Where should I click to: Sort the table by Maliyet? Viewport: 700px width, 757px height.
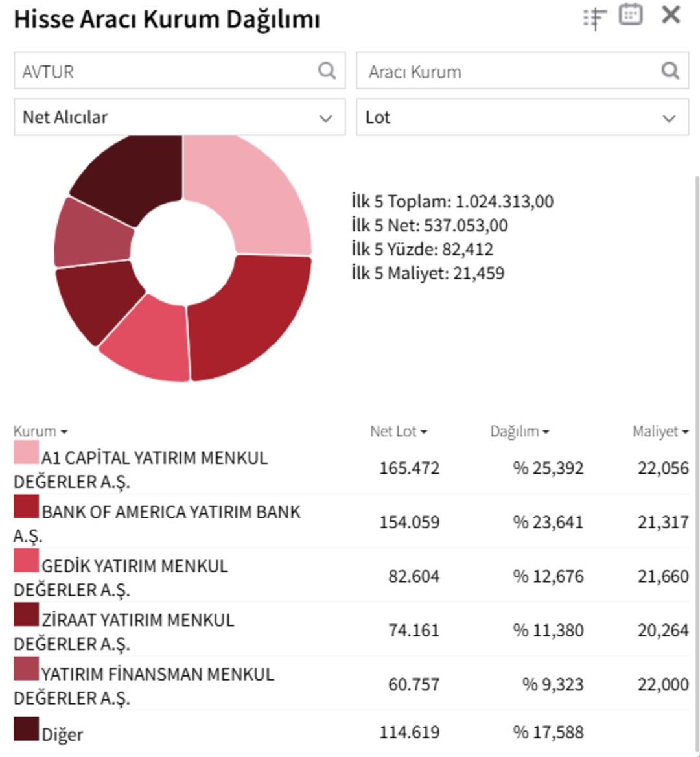(659, 430)
